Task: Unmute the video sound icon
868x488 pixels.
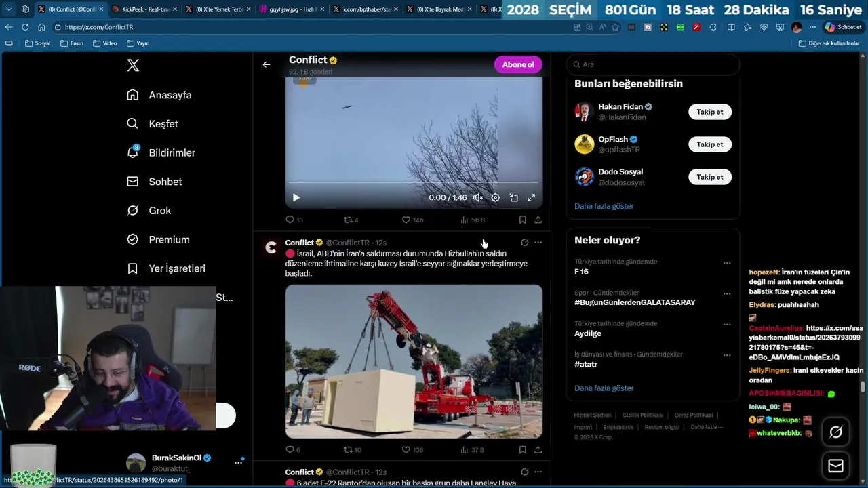Action: pyautogui.click(x=478, y=197)
